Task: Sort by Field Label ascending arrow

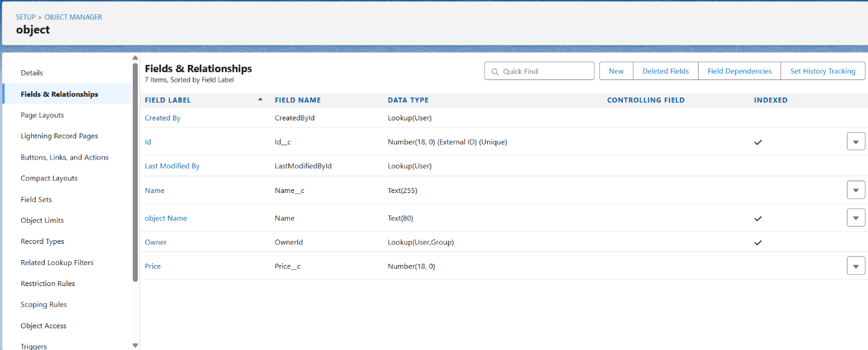Action: (x=260, y=99)
